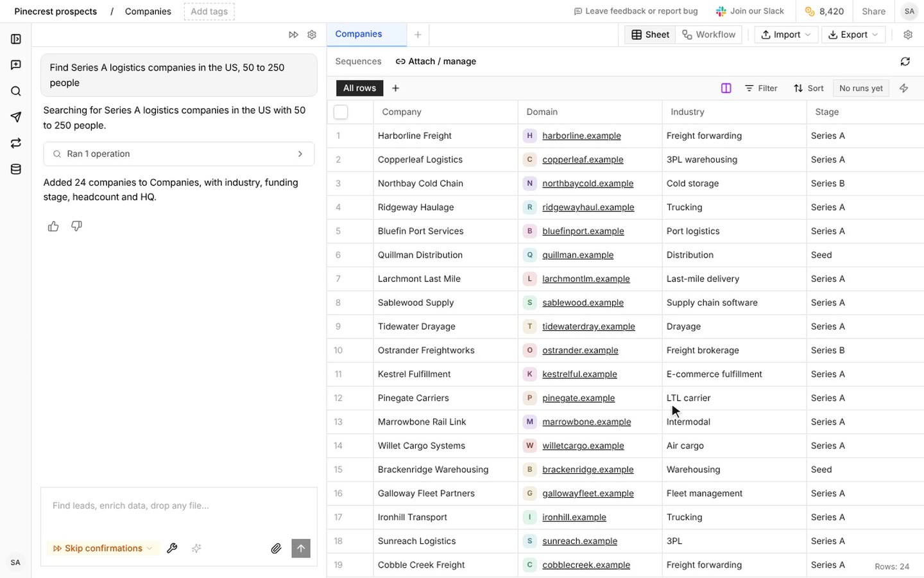Select the Cold storage industry cell
Screen dimensions: 924x578
point(734,184)
